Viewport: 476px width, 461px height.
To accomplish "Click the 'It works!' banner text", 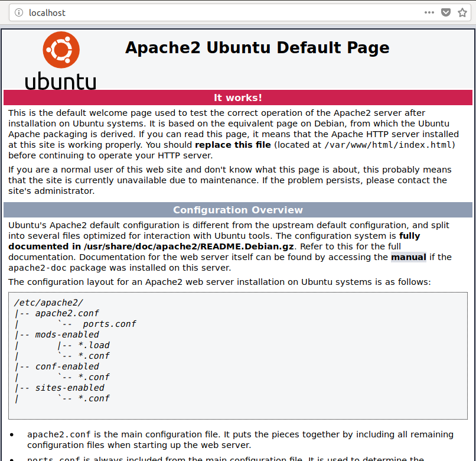I will (x=237, y=98).
